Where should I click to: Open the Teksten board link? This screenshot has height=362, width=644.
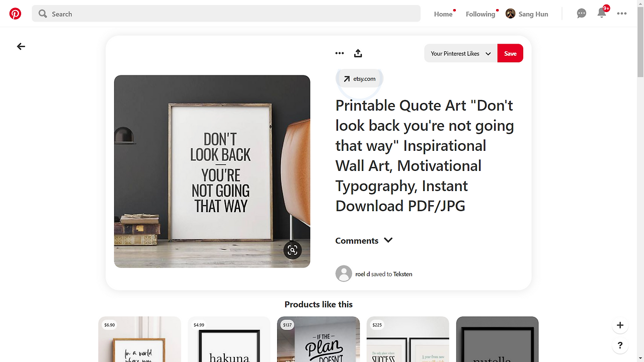click(403, 274)
